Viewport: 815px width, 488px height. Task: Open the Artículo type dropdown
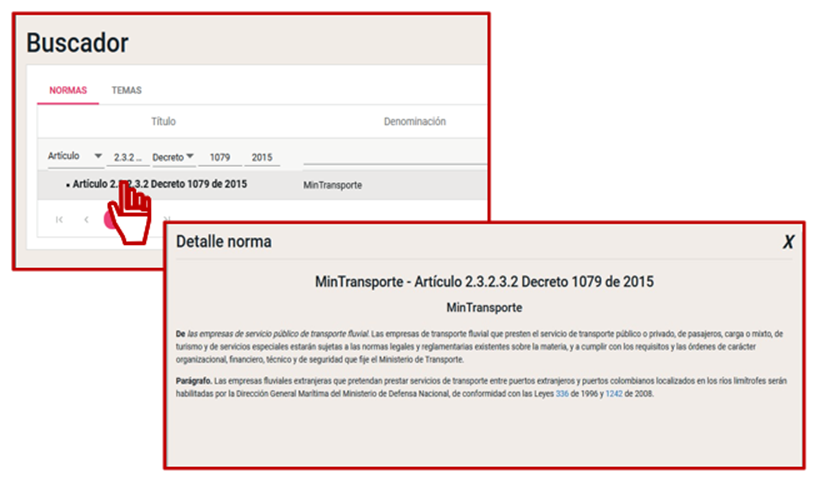click(x=75, y=156)
